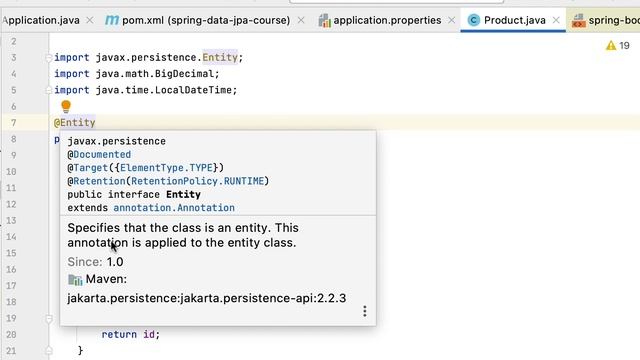Click the javax.persistence package text in popup
The width and height of the screenshot is (640, 360).
click(116, 141)
